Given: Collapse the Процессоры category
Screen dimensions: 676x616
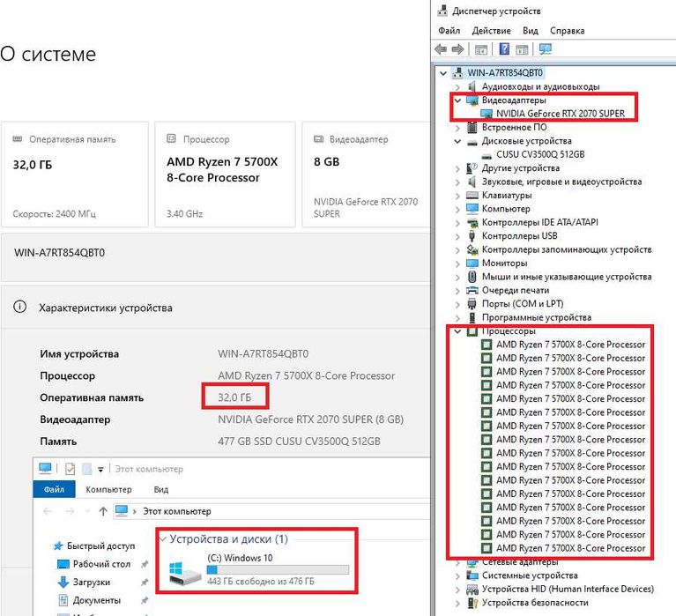Looking at the screenshot, I should click(457, 331).
